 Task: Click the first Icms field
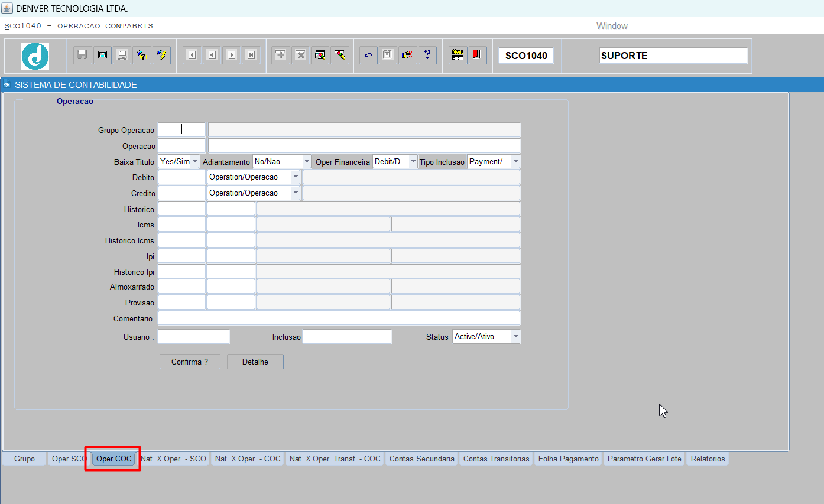[x=182, y=225]
